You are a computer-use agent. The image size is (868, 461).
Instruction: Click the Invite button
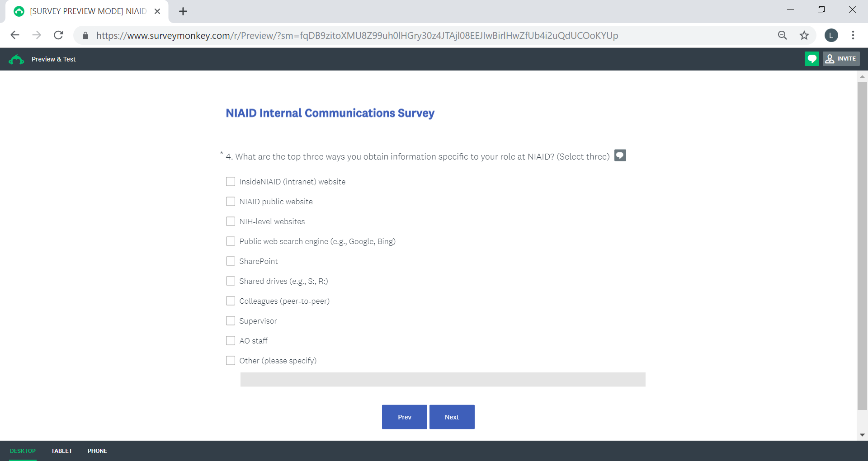point(841,59)
